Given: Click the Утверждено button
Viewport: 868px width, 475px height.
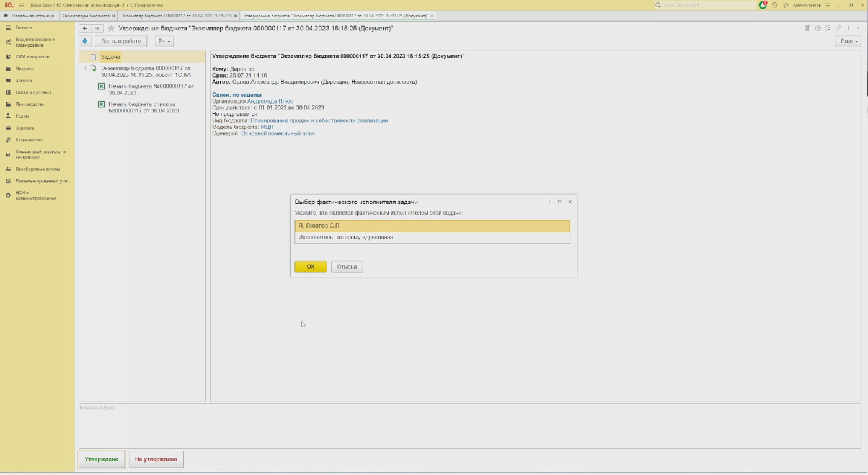Looking at the screenshot, I should click(102, 459).
